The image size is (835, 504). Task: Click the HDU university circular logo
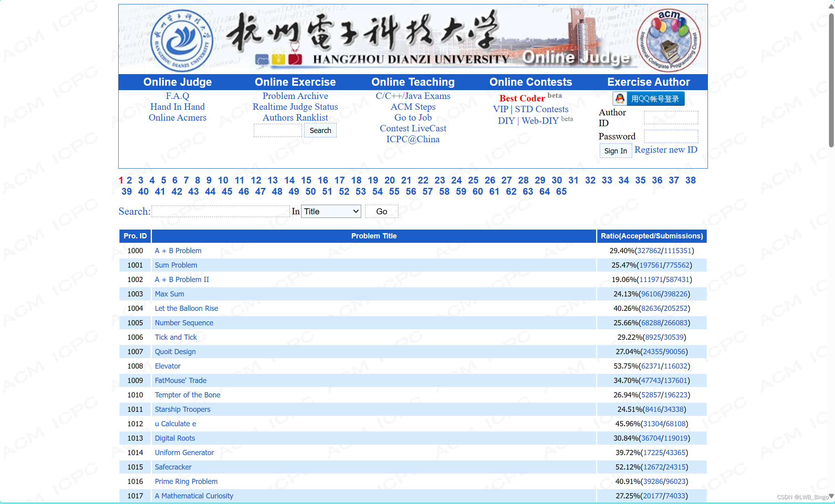(182, 41)
